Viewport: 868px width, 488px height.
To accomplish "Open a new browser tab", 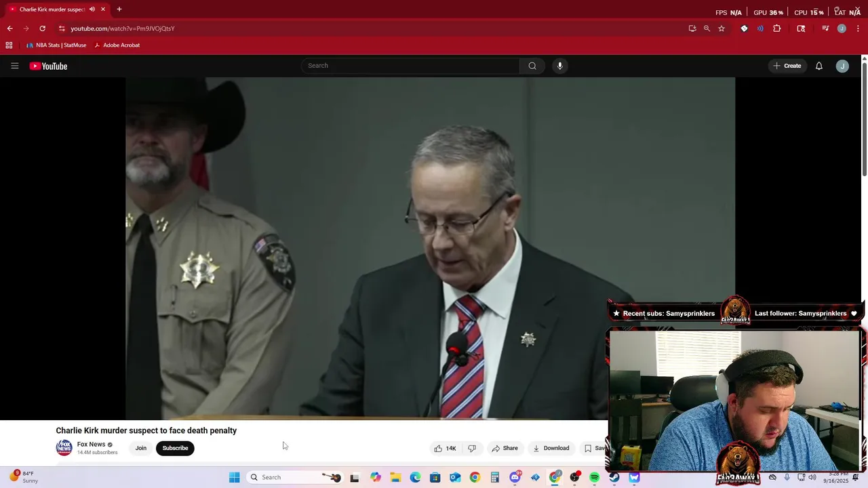I will point(119,9).
